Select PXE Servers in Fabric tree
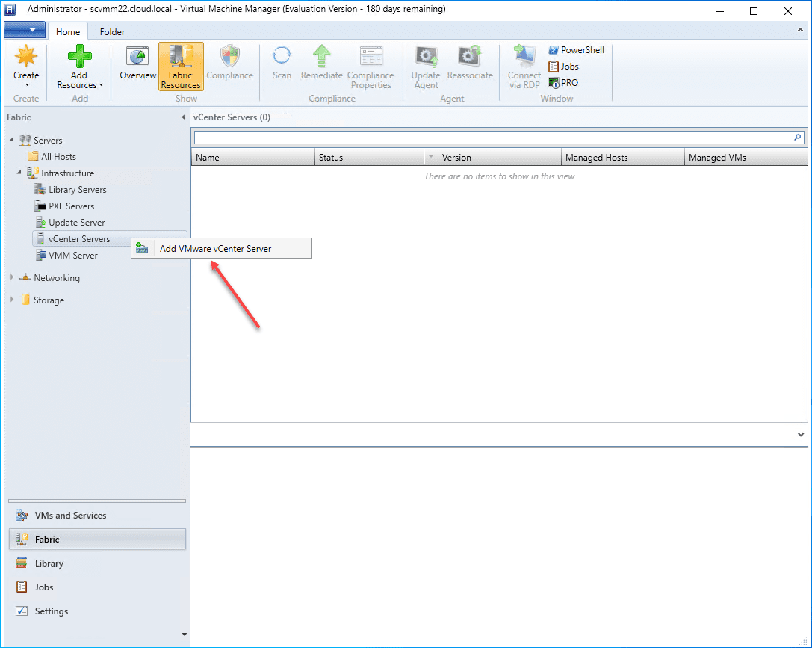 (65, 206)
